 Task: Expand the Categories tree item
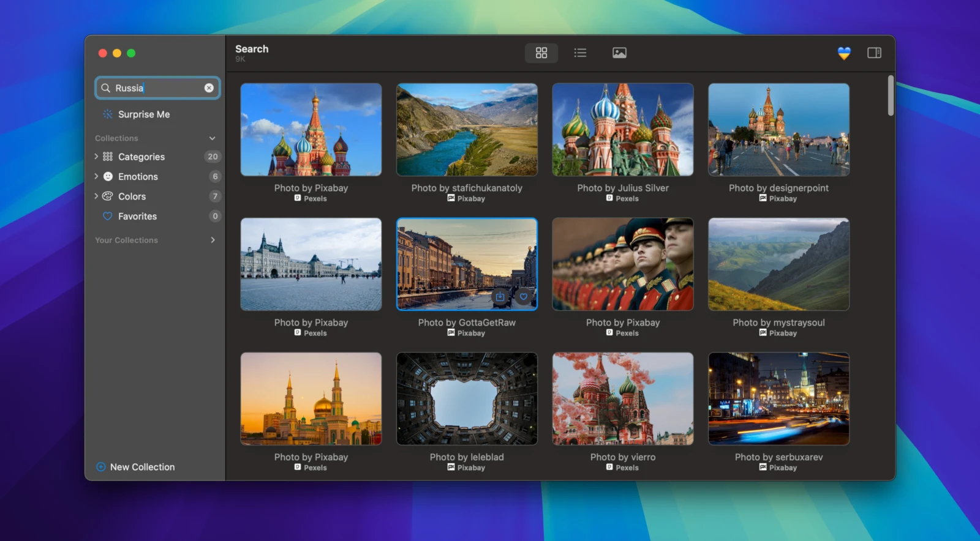[96, 157]
